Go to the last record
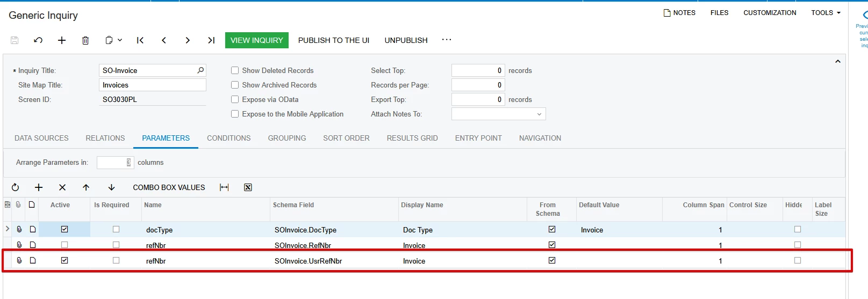Screen dimensions: 868x299 [211, 40]
